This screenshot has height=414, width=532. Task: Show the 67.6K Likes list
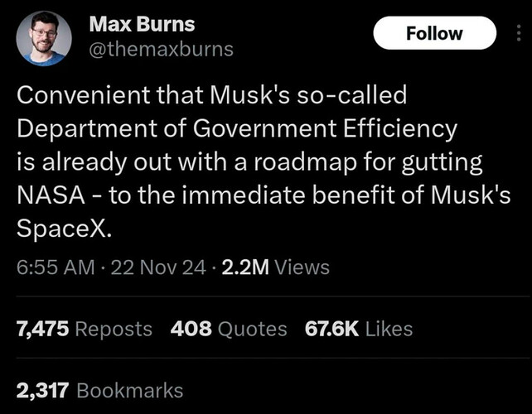tap(359, 329)
